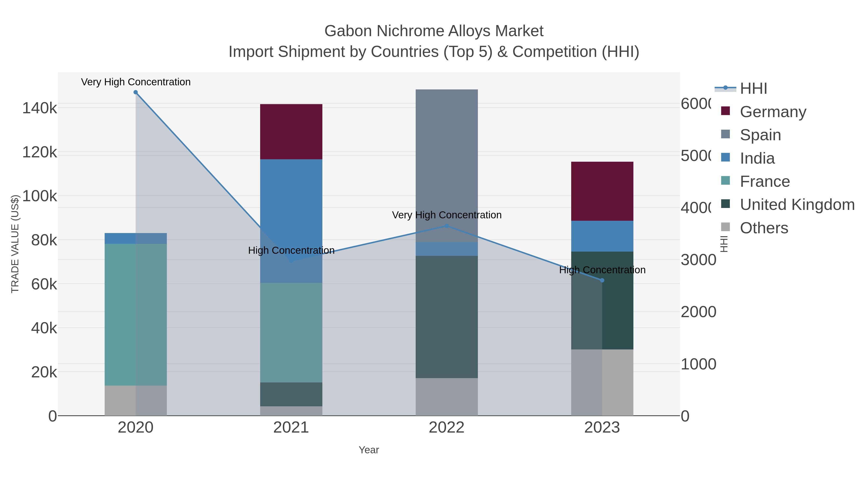Select the 2022 HHI data point
The image size is (868, 488).
tap(447, 226)
